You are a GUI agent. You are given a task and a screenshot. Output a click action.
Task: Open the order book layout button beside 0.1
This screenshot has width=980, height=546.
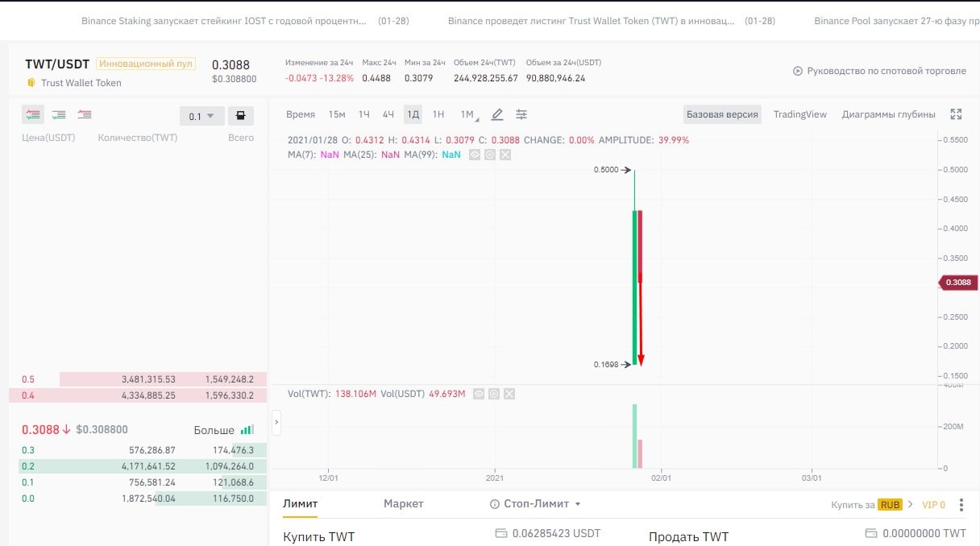click(240, 116)
